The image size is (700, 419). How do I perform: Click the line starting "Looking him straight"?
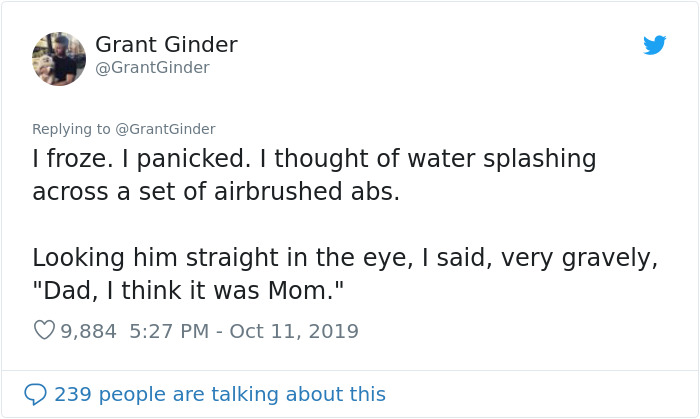[345, 257]
